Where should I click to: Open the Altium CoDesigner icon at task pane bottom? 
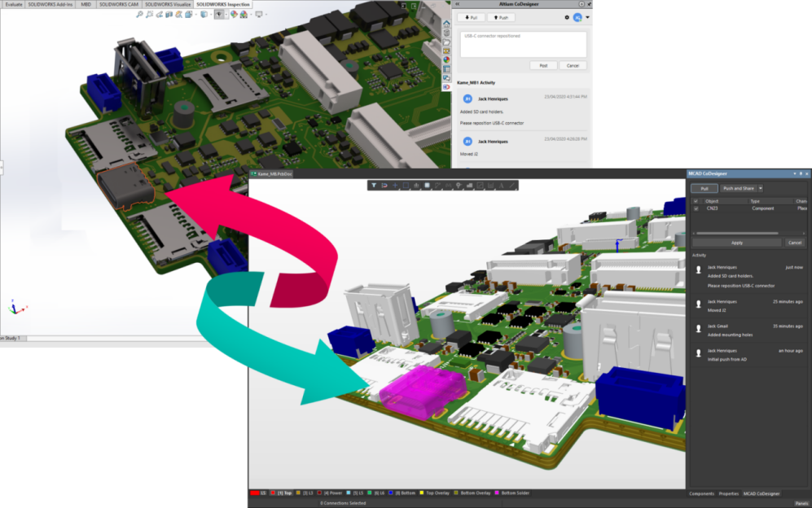[x=446, y=86]
